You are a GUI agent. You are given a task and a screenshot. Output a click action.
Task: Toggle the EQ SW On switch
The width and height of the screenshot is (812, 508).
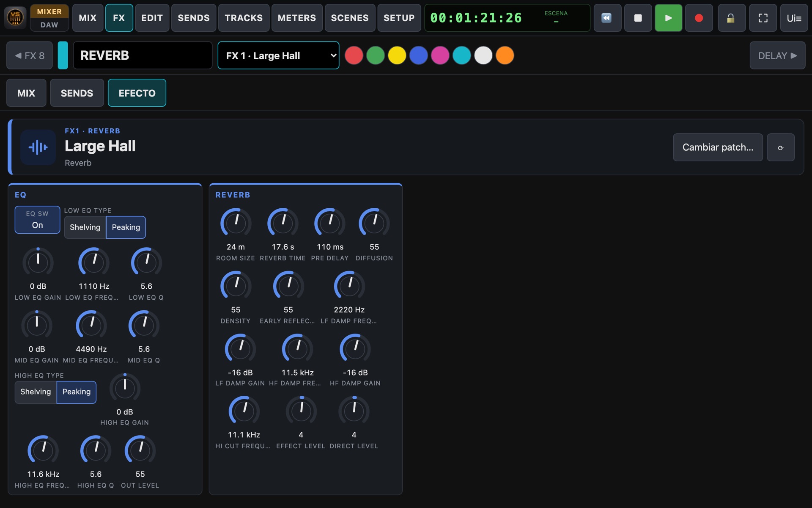click(x=37, y=220)
